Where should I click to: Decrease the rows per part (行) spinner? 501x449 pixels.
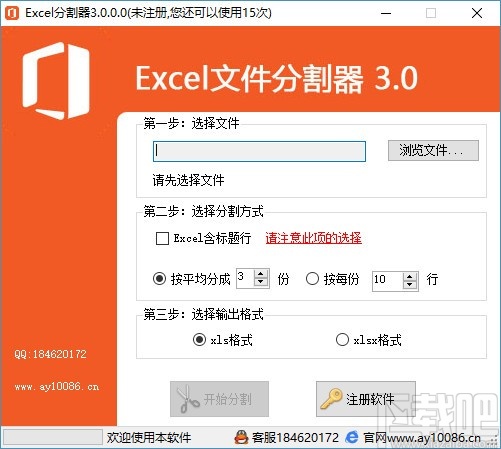(x=410, y=285)
